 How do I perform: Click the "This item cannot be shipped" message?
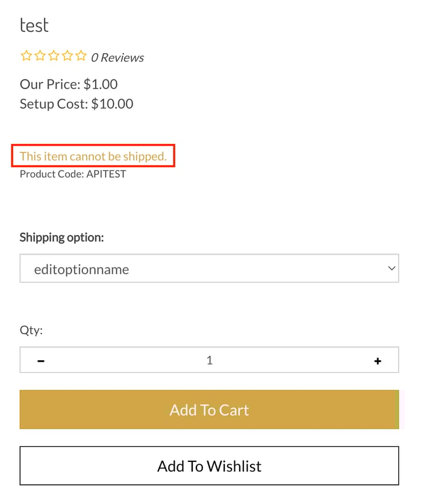point(93,157)
